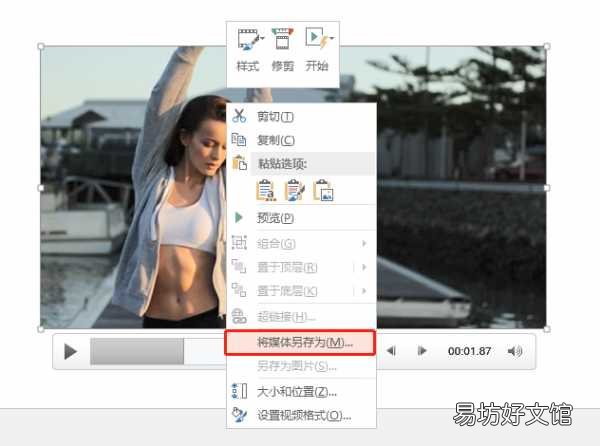The width and height of the screenshot is (600, 446).
Task: Choose paste as picture option
Action: pyautogui.click(x=323, y=190)
